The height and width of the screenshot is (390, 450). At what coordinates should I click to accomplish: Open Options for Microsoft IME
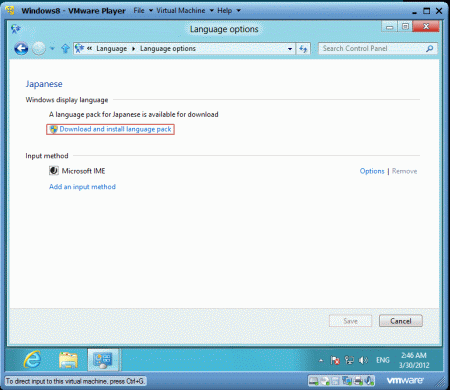pyautogui.click(x=372, y=171)
